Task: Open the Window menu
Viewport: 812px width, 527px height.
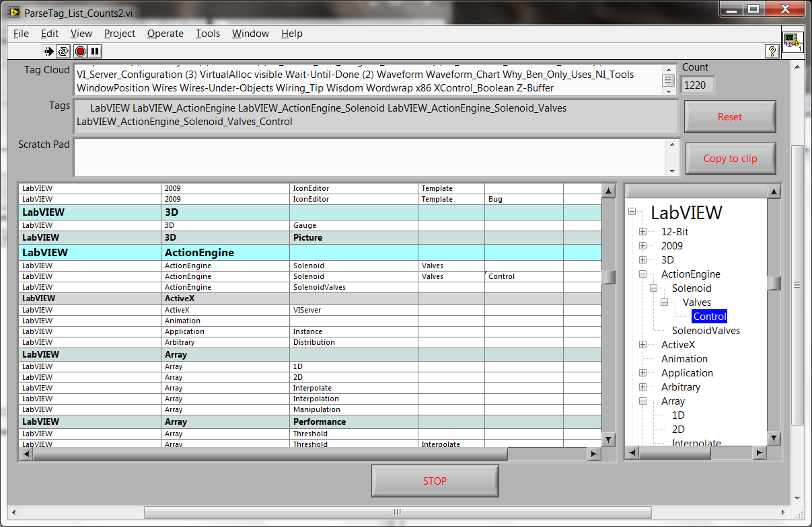Action: click(x=250, y=34)
